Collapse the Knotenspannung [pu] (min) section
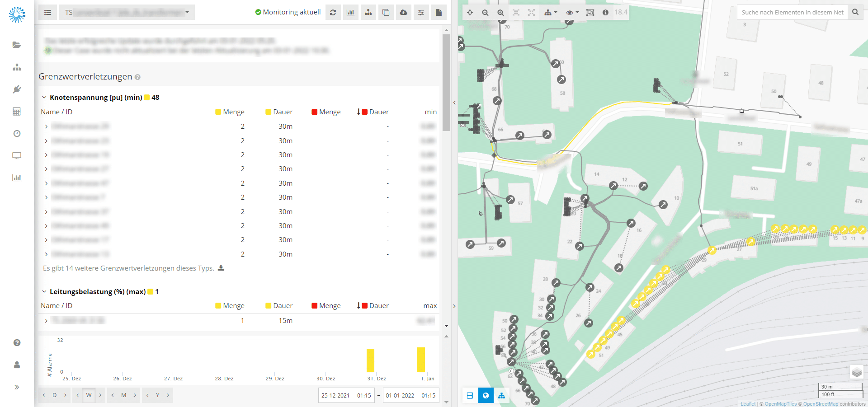 coord(44,98)
